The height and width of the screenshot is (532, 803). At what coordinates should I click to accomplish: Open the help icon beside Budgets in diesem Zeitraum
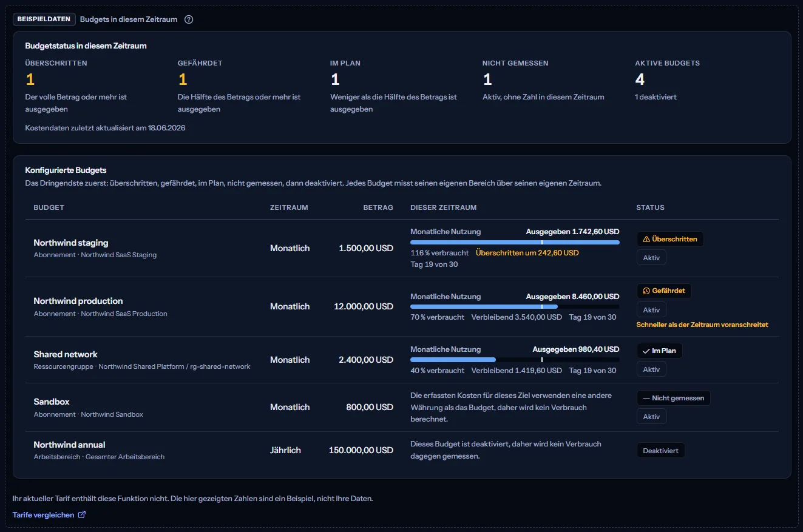[189, 19]
